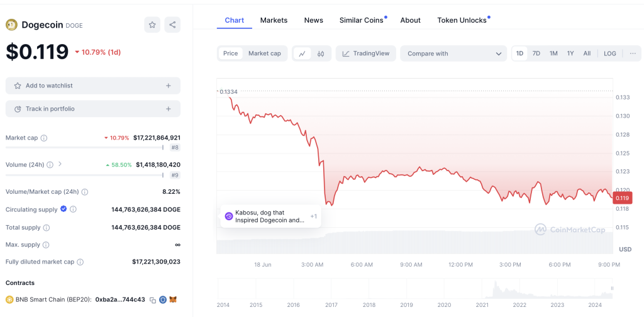The height and width of the screenshot is (317, 644).
Task: Open the Volume (24h) info icon
Action: click(50, 165)
